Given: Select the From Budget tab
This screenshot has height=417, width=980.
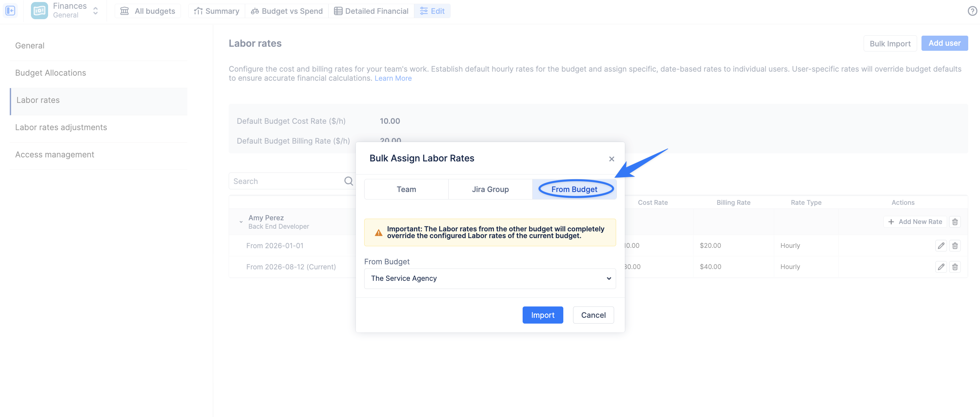Looking at the screenshot, I should click(x=574, y=189).
